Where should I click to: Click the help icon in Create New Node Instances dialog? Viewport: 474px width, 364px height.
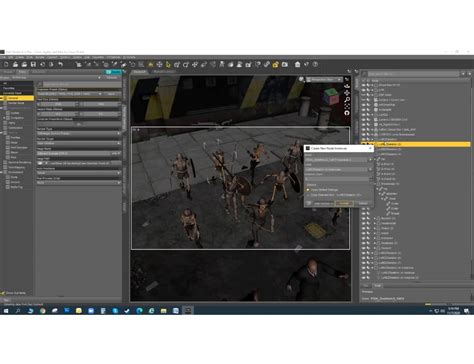coord(309,203)
